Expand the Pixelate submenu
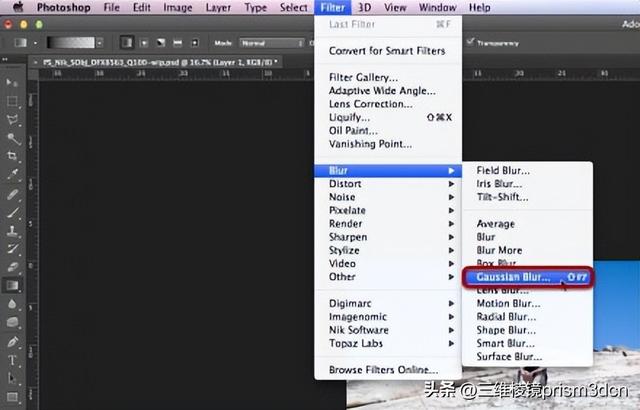 [388, 210]
